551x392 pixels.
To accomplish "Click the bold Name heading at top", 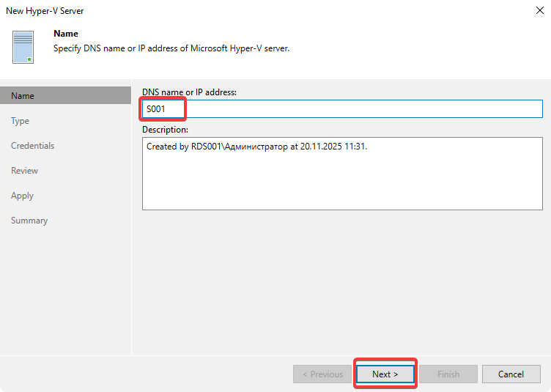I will click(66, 34).
